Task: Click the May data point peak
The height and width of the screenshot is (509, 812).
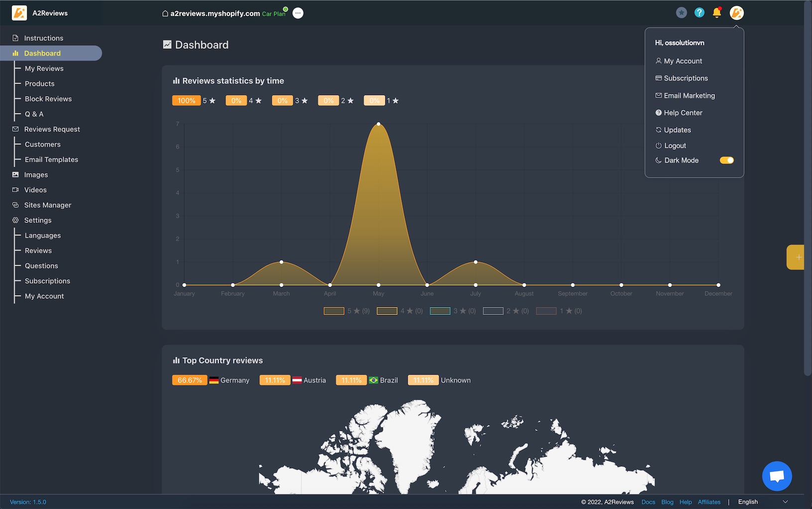Action: tap(379, 124)
